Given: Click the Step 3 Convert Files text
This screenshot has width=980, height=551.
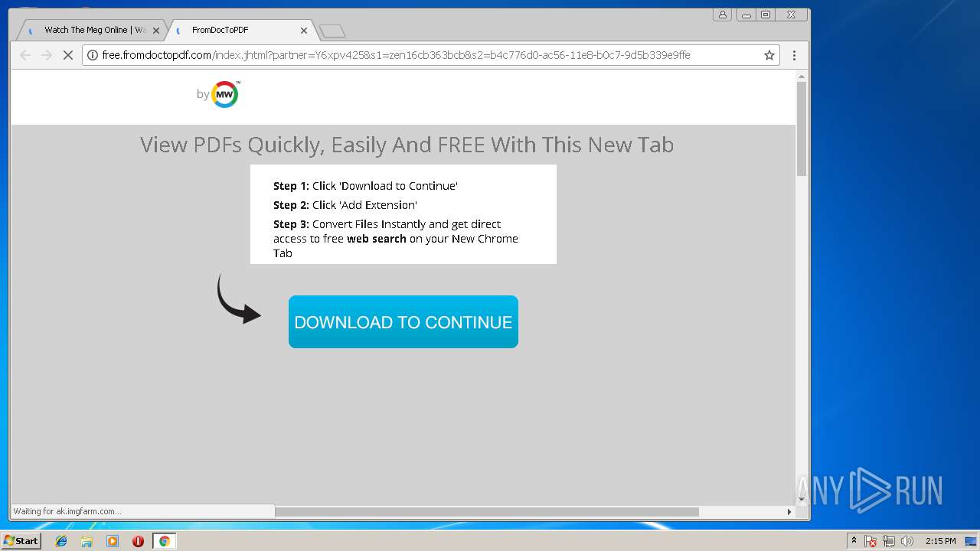Looking at the screenshot, I should click(x=396, y=239).
